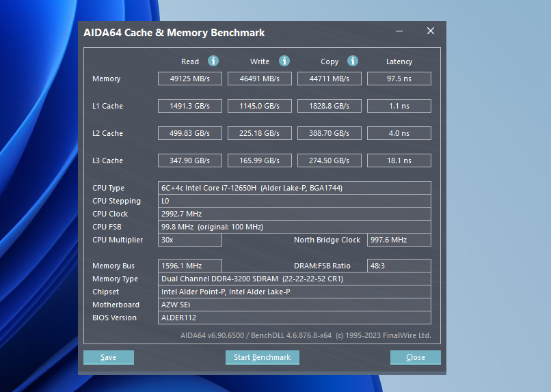Click the info icon next to Copy
The width and height of the screenshot is (551, 392).
(x=353, y=61)
